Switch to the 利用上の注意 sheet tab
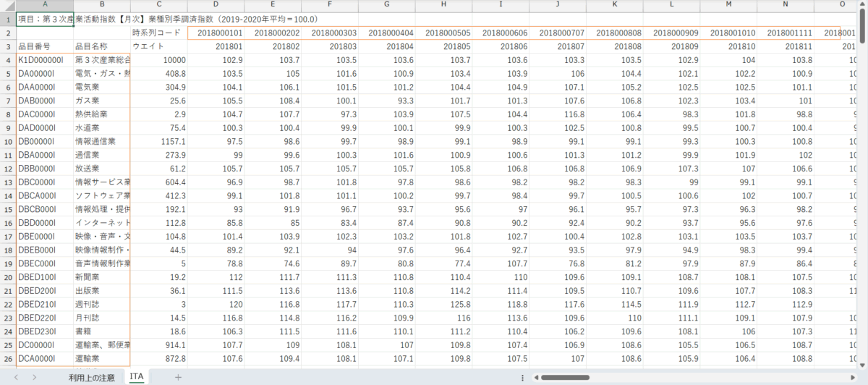The width and height of the screenshot is (868, 385). click(x=91, y=377)
